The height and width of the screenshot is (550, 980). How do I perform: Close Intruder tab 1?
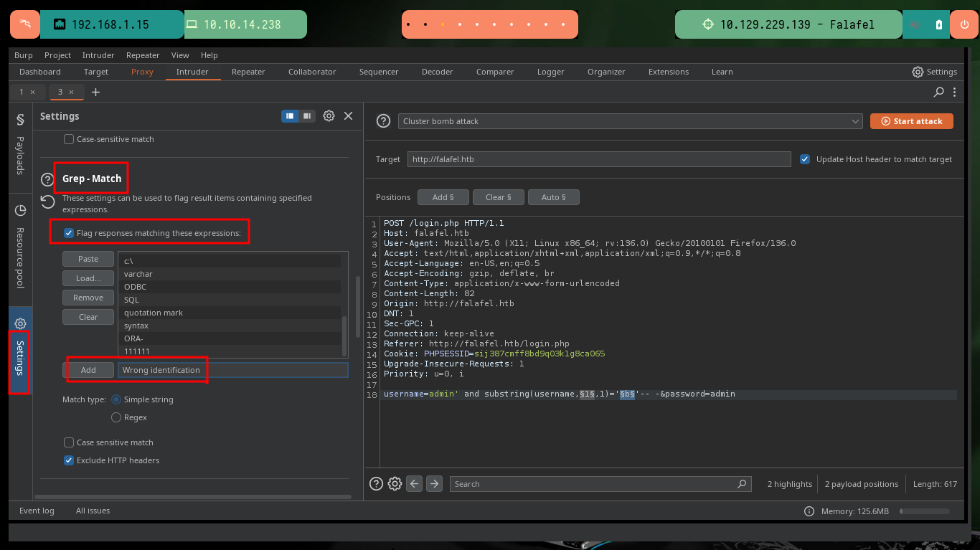point(32,92)
